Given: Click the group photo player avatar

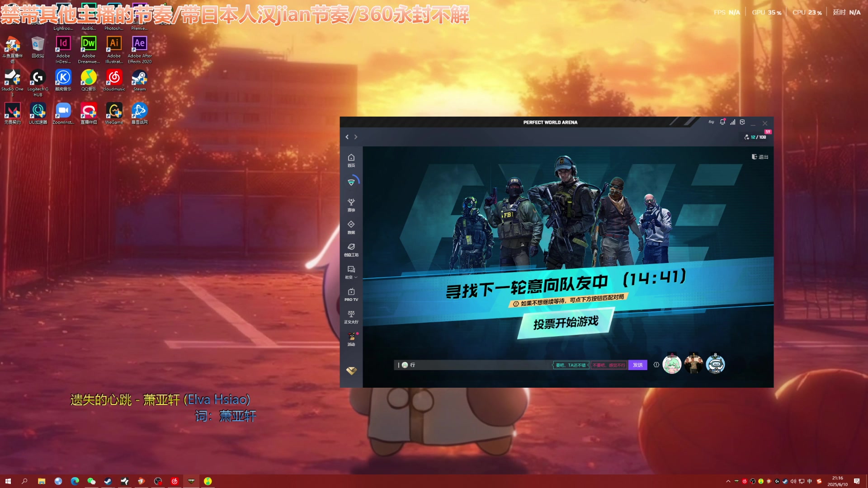Looking at the screenshot, I should [693, 364].
